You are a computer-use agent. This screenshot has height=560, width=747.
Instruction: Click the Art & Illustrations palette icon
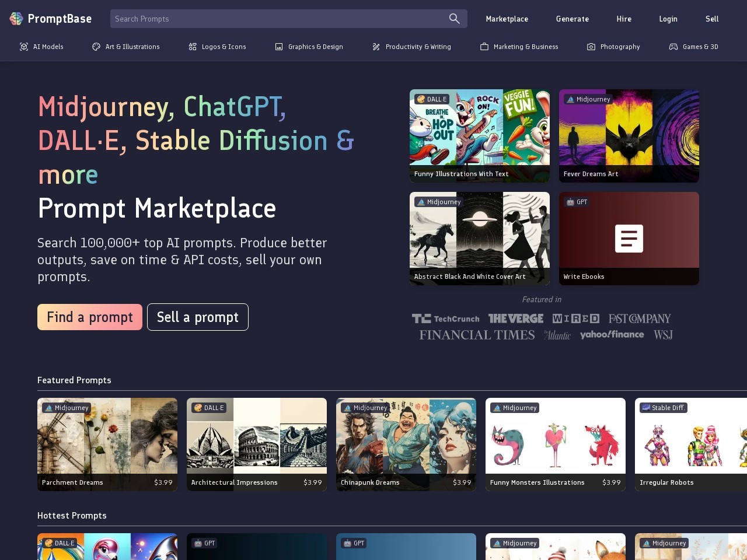(x=96, y=47)
